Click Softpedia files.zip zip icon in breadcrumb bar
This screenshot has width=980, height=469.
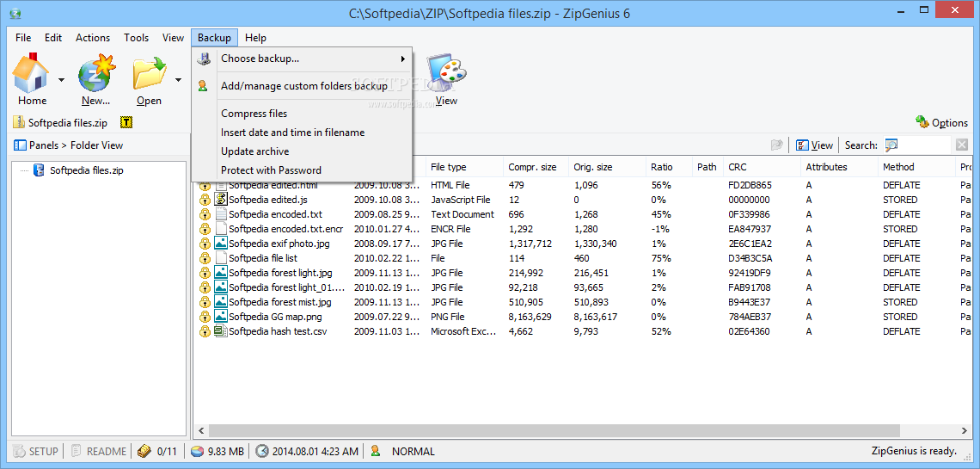click(20, 122)
